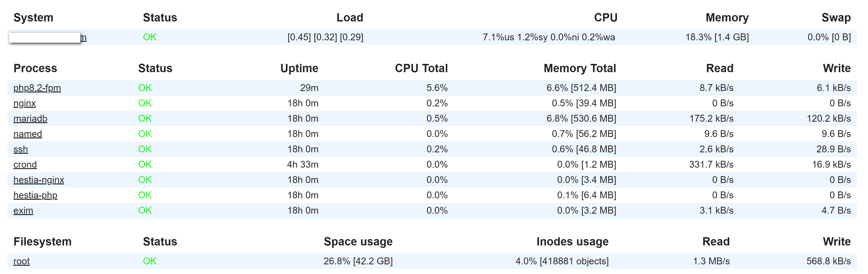
Task: Click the root filesystem OK status
Action: (x=149, y=261)
